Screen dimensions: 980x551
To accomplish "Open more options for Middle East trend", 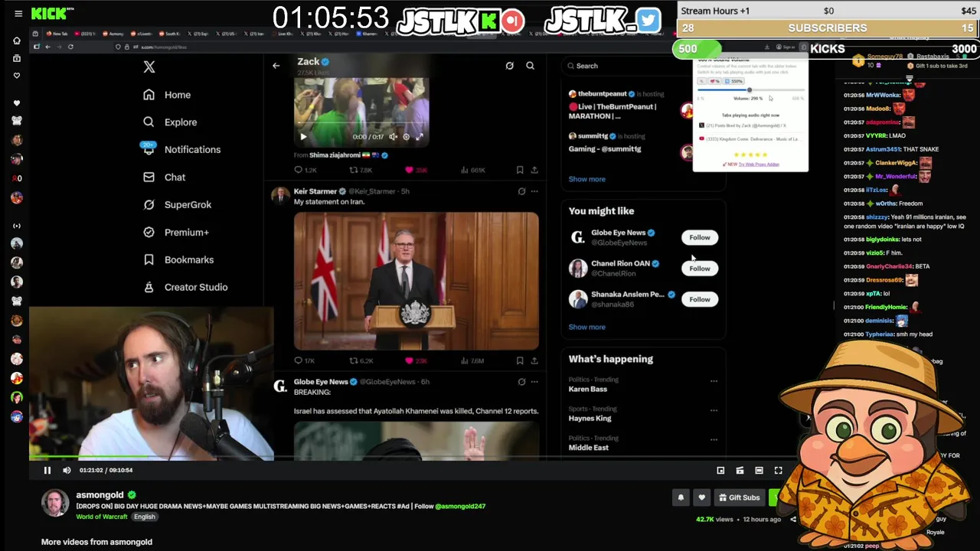I will 714,439.
